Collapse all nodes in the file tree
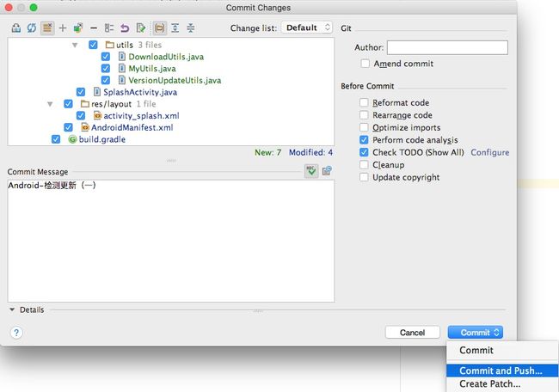Image resolution: width=559 pixels, height=392 pixels. [191, 28]
